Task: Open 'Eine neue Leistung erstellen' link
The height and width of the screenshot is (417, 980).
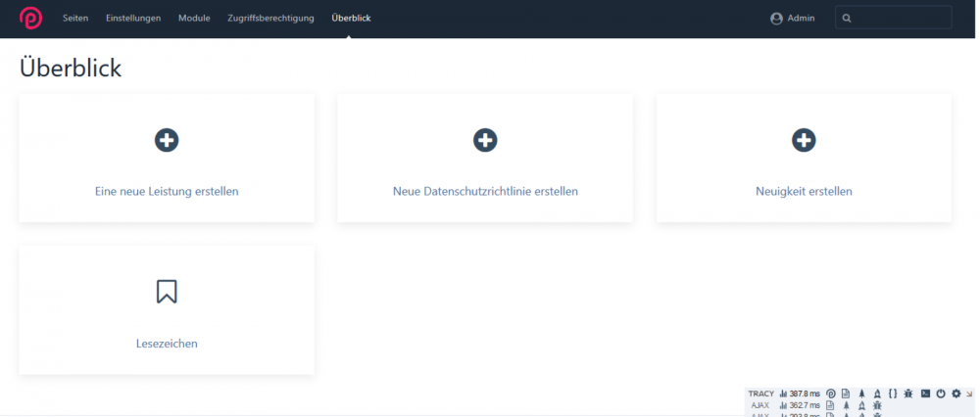Action: [x=167, y=192]
